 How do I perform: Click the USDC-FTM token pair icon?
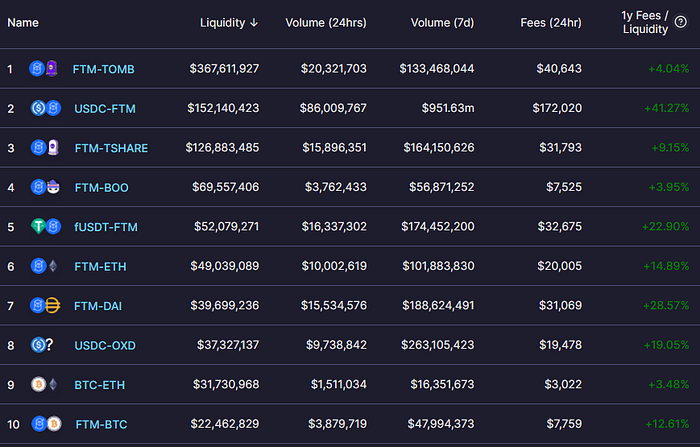[x=46, y=108]
